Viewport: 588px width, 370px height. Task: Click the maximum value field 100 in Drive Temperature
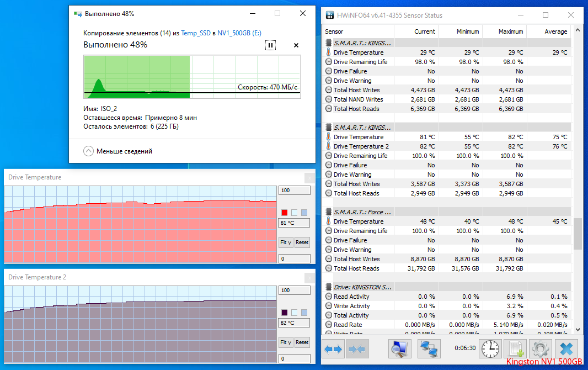(295, 191)
